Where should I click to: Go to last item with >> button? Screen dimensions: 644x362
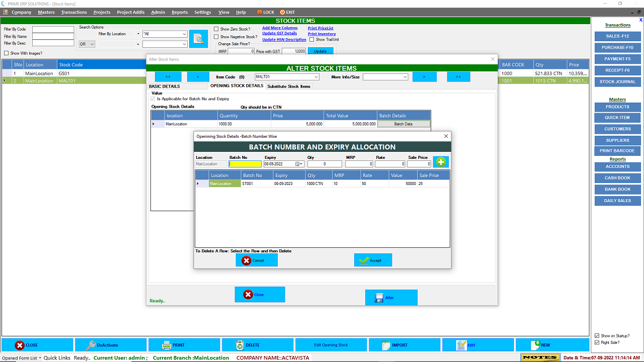pos(458,77)
